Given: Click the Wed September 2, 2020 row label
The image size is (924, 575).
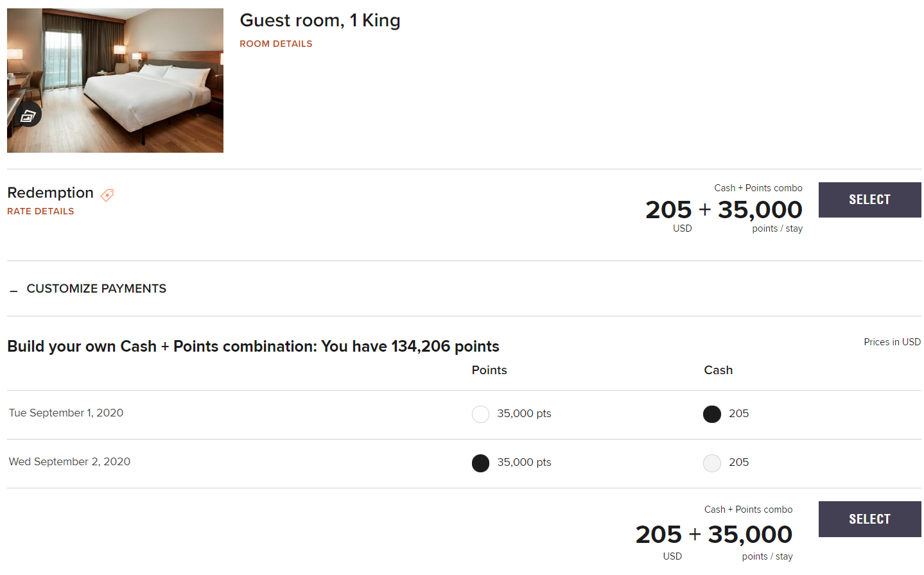Looking at the screenshot, I should tap(69, 461).
